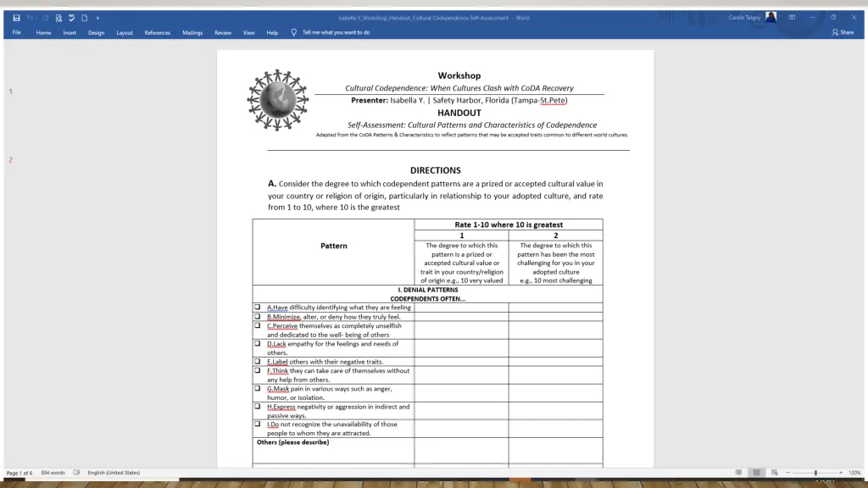This screenshot has height=488, width=868.
Task: Click the Redo icon in quick access toolbar
Action: (46, 18)
